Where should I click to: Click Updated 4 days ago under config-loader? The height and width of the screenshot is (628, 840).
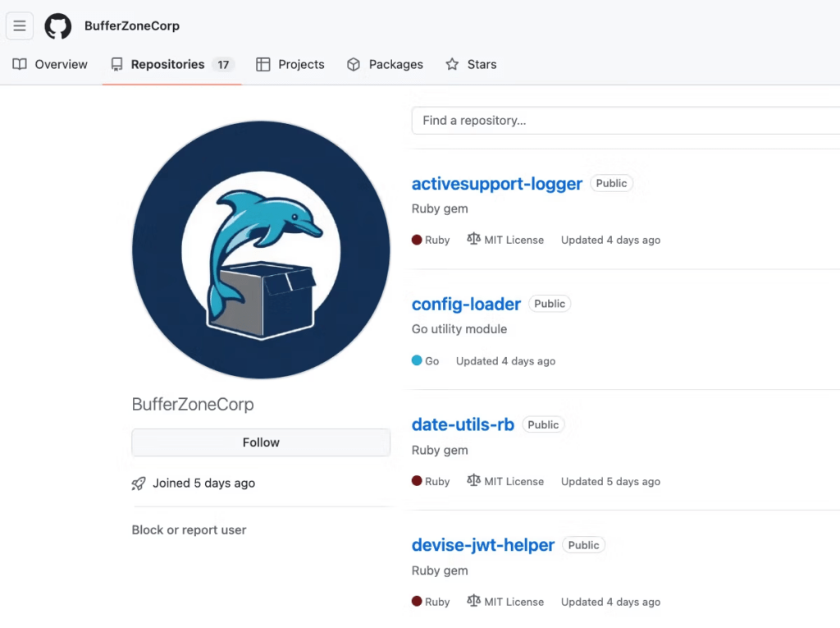505,361
